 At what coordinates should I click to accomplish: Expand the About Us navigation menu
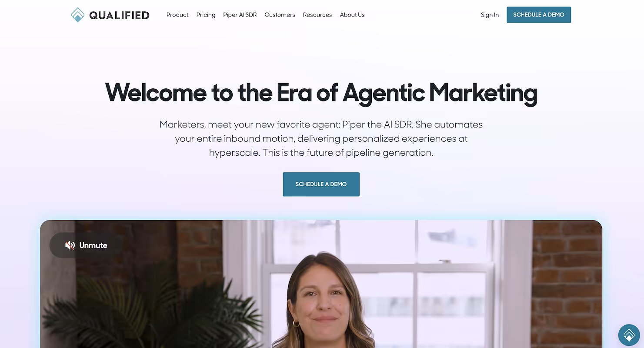tap(352, 15)
